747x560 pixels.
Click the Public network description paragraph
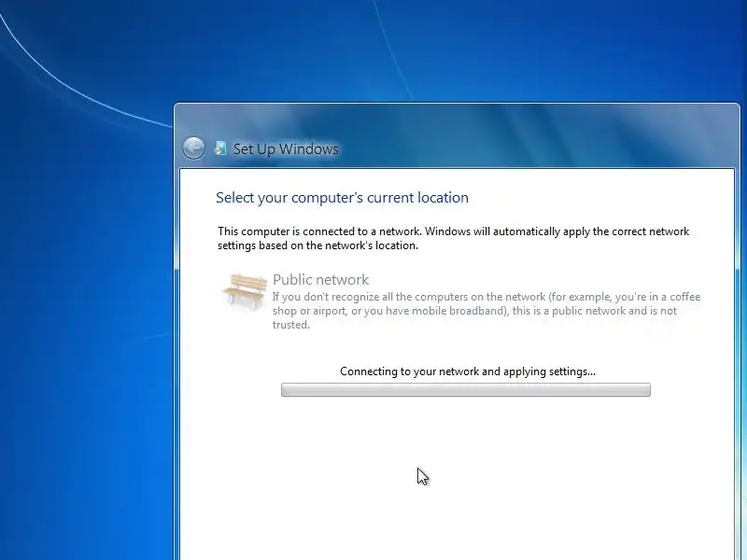coord(486,311)
